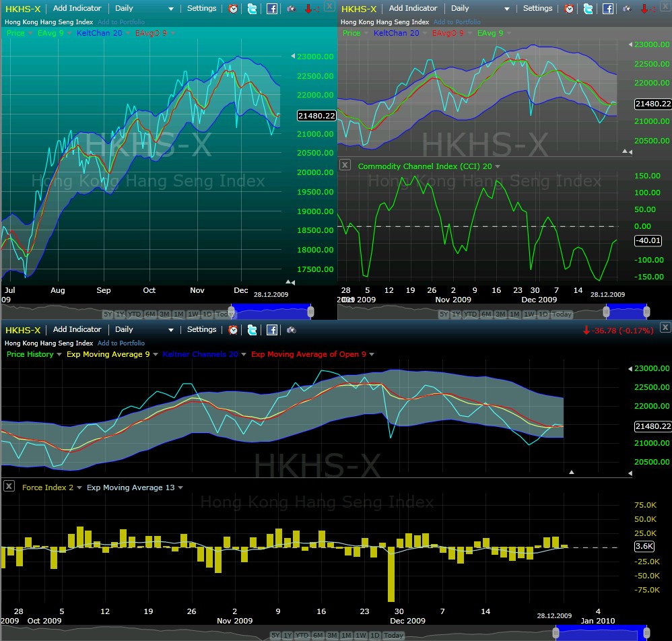Select 6M range in top-right chart timeline
This screenshot has width=672, height=641.
pyautogui.click(x=486, y=314)
